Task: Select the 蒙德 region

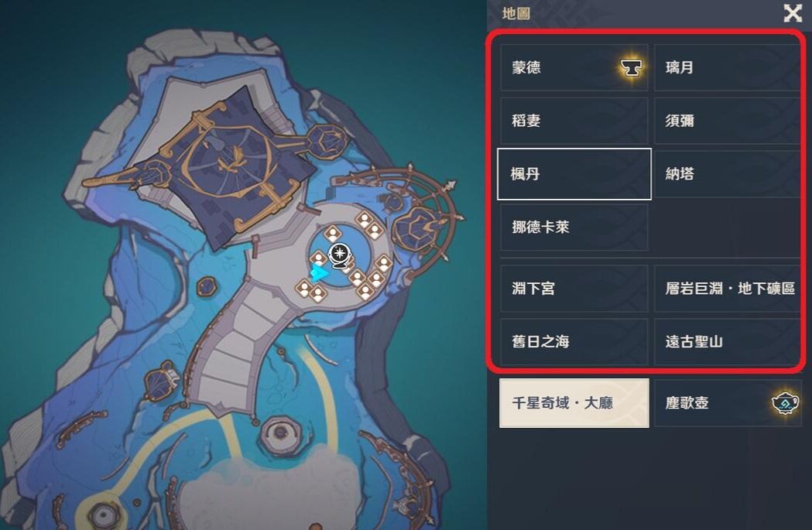Action: point(574,68)
